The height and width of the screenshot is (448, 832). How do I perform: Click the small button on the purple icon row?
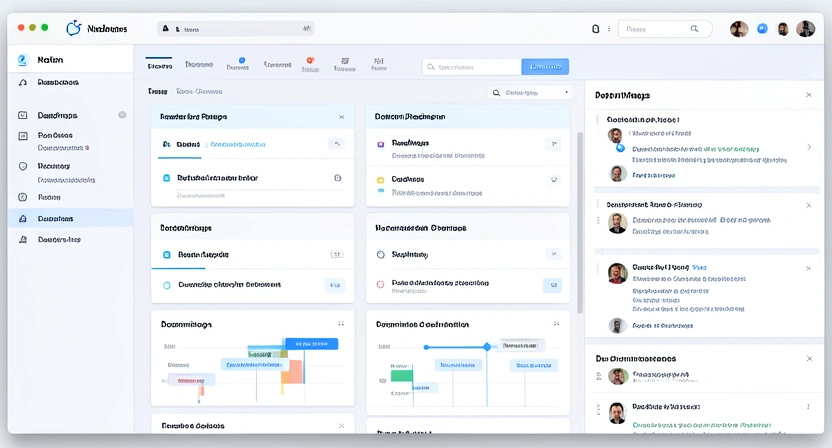(553, 144)
